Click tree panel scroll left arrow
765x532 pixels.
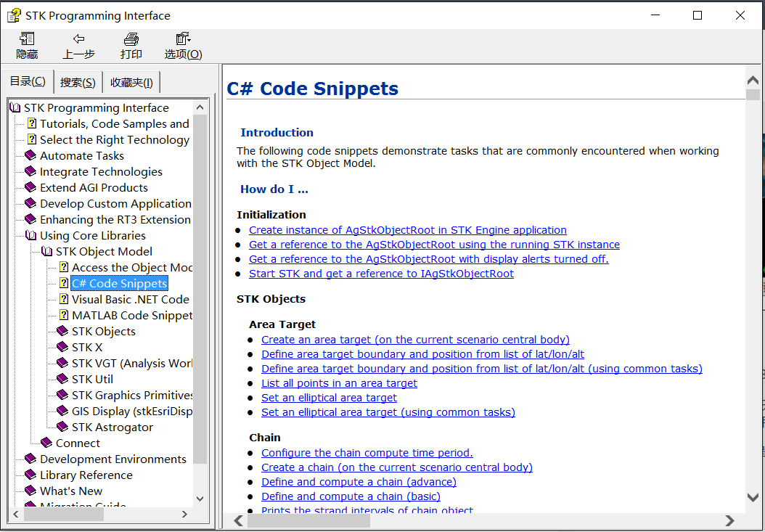tap(16, 514)
